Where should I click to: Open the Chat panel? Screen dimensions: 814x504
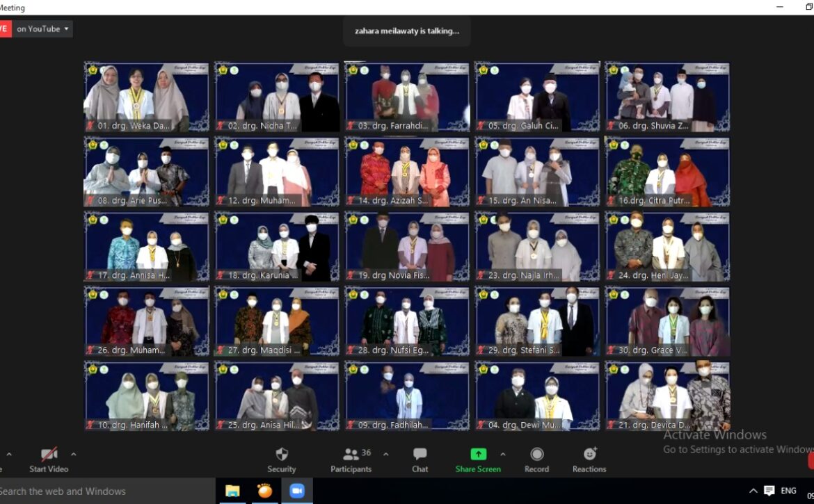[x=420, y=460]
